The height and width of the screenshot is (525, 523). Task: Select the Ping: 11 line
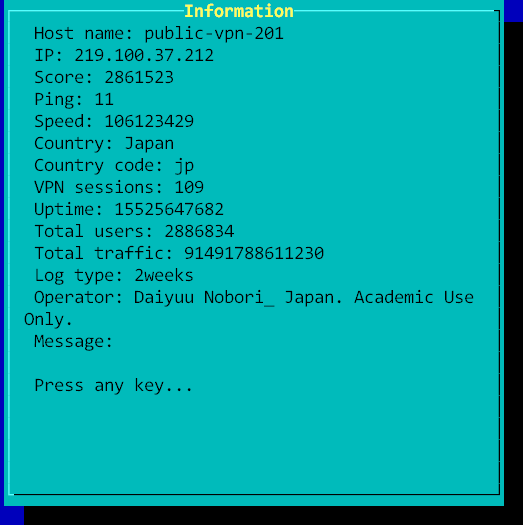pos(74,100)
